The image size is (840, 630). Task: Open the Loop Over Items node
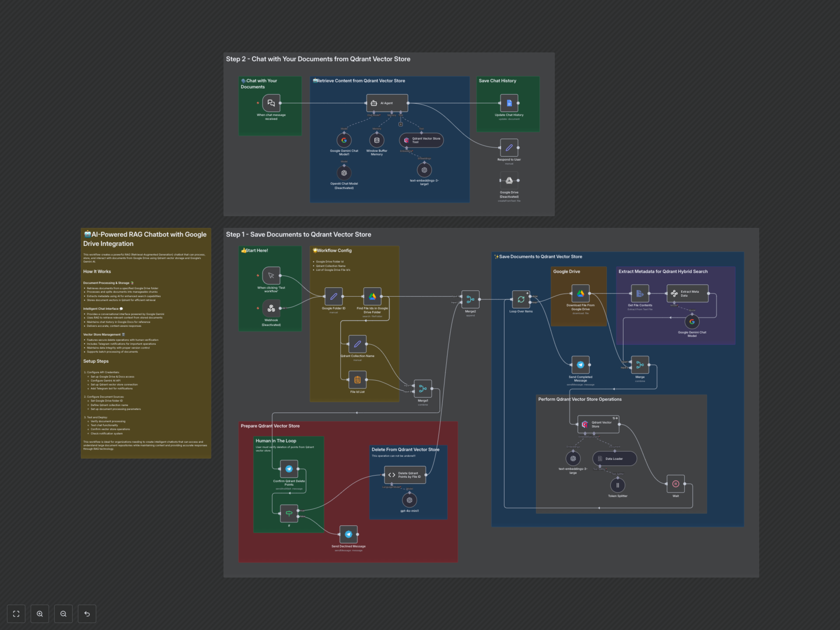[521, 299]
